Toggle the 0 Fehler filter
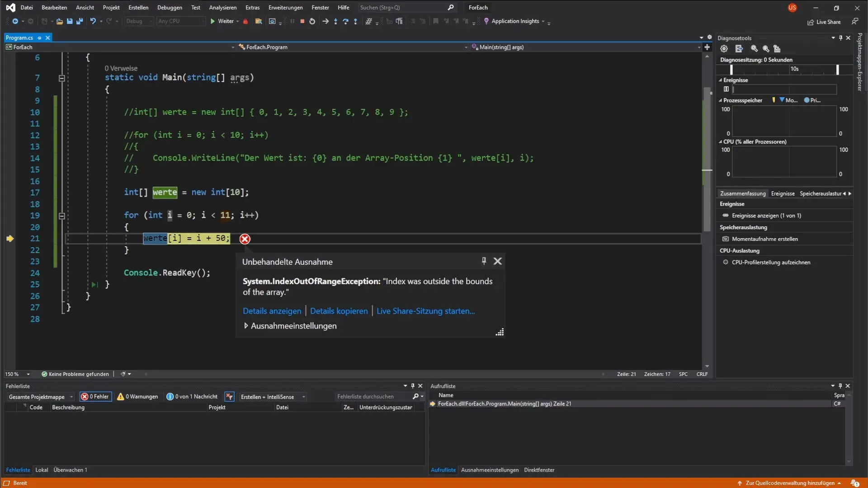The height and width of the screenshot is (488, 868). [95, 397]
